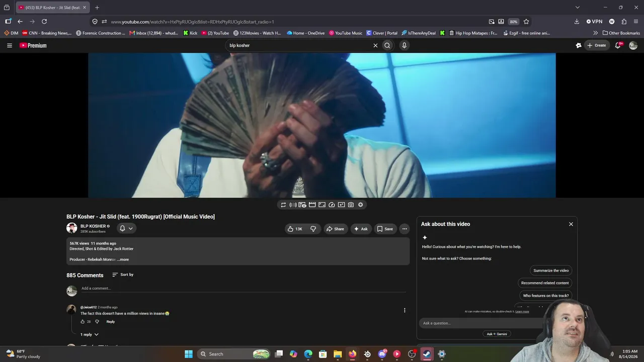Click the Create button
Viewport: 644px width, 362px height.
pyautogui.click(x=597, y=45)
